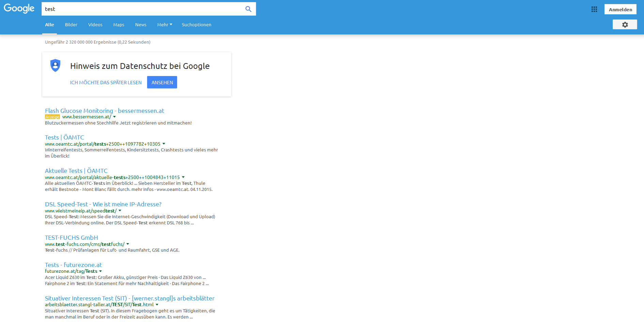Open the Maps search results
This screenshot has height=327, width=644.
click(x=119, y=25)
